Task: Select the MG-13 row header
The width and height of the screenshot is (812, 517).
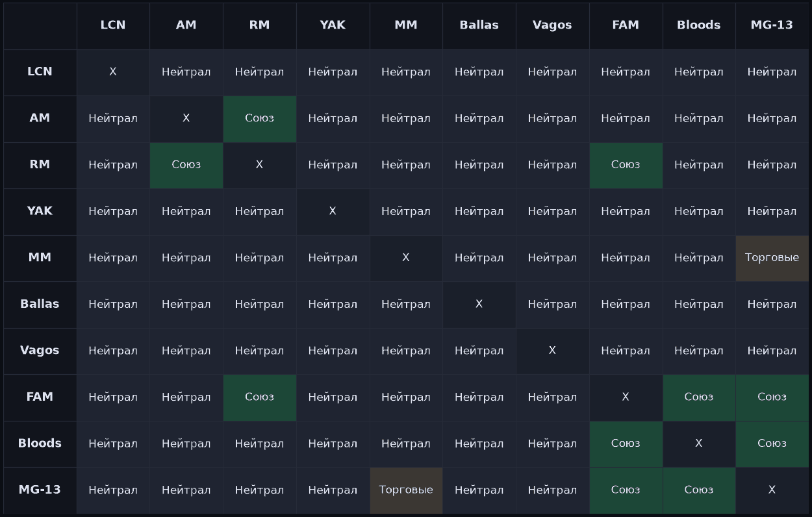Action: click(40, 490)
